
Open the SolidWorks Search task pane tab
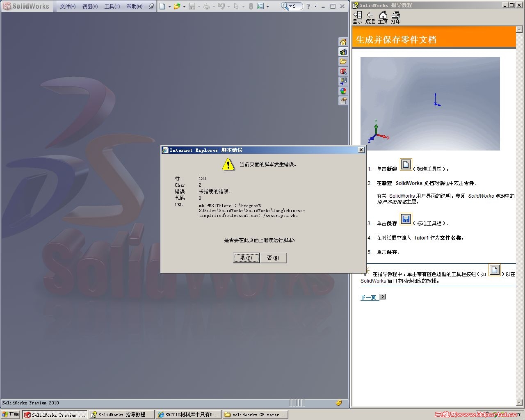click(x=343, y=71)
